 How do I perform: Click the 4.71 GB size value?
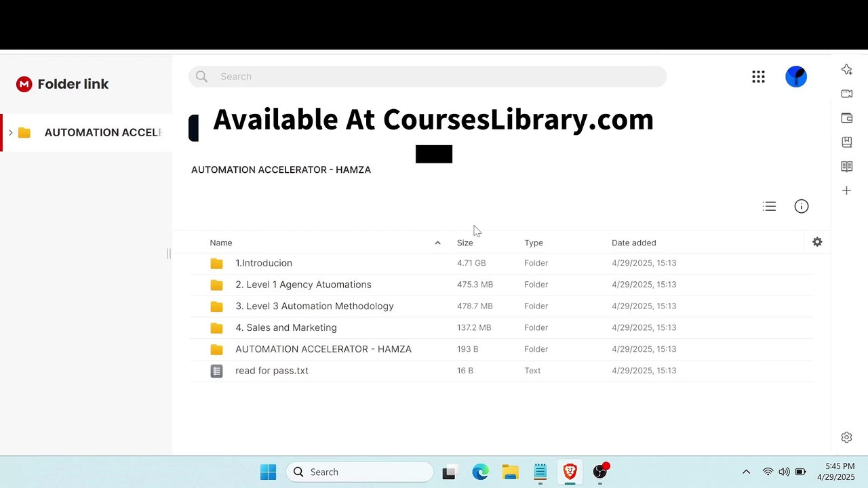pos(471,263)
